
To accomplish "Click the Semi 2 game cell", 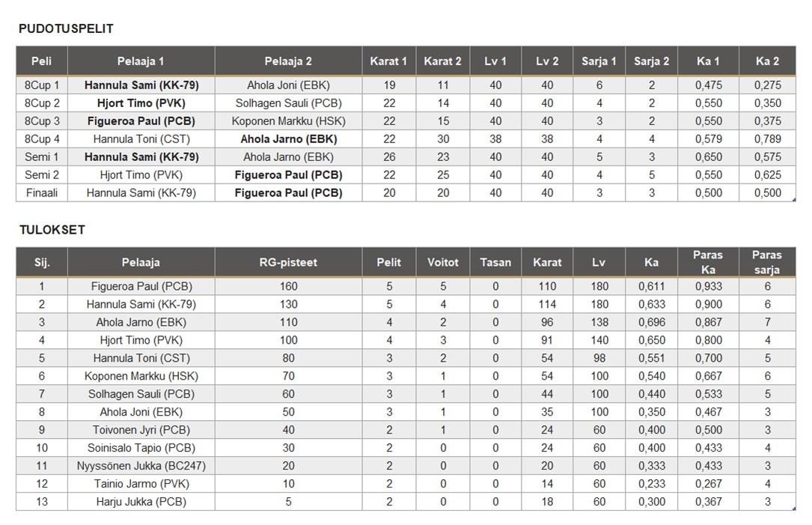I will 42,175.
